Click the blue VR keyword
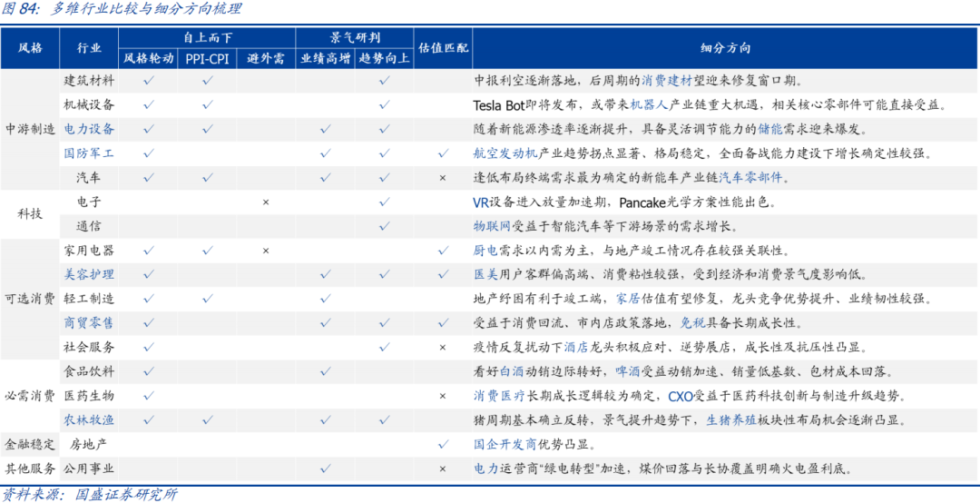The width and height of the screenshot is (980, 503). 482,202
